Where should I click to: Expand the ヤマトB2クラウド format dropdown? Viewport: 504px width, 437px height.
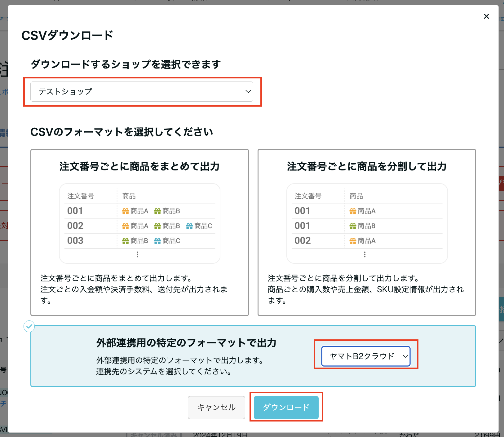366,356
